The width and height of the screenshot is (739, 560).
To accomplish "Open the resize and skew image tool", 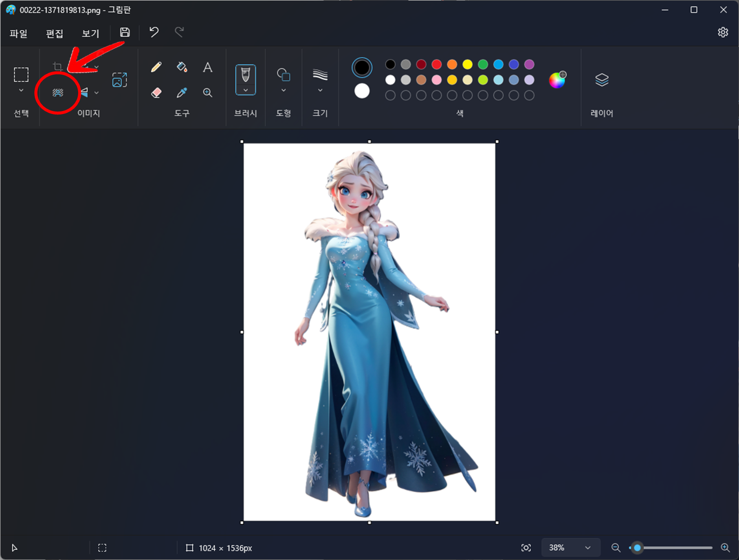I will (x=119, y=80).
